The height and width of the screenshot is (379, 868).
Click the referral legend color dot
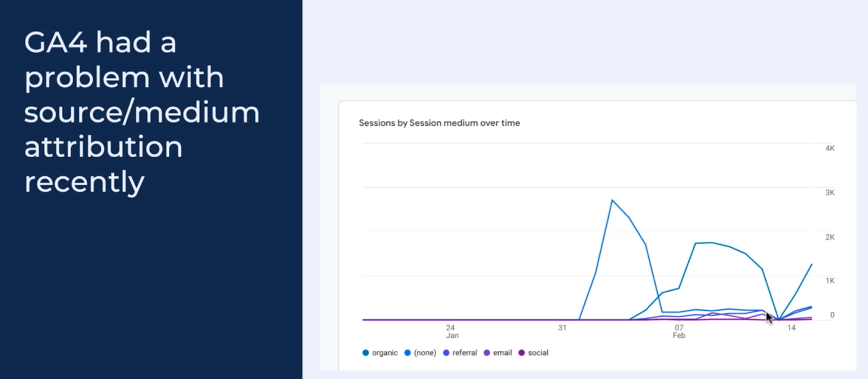click(446, 353)
